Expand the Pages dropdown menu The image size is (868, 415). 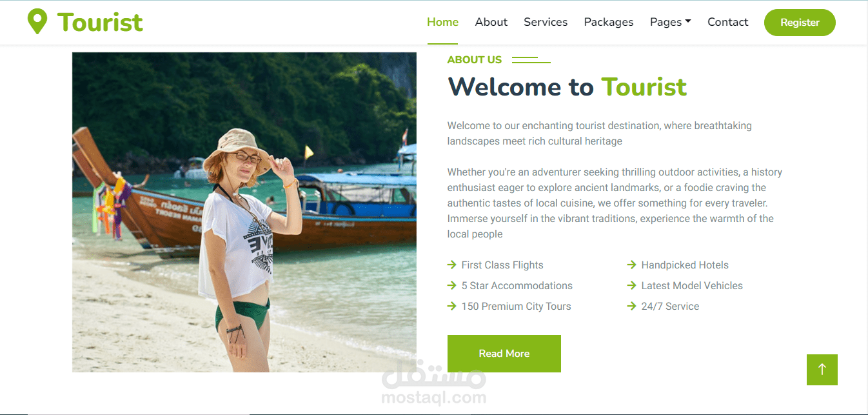(671, 22)
